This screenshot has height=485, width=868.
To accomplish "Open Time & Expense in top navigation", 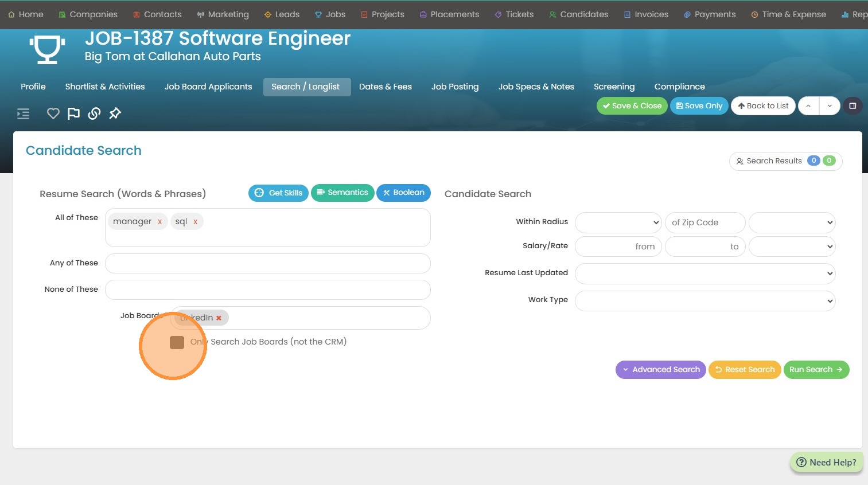I will (x=788, y=14).
